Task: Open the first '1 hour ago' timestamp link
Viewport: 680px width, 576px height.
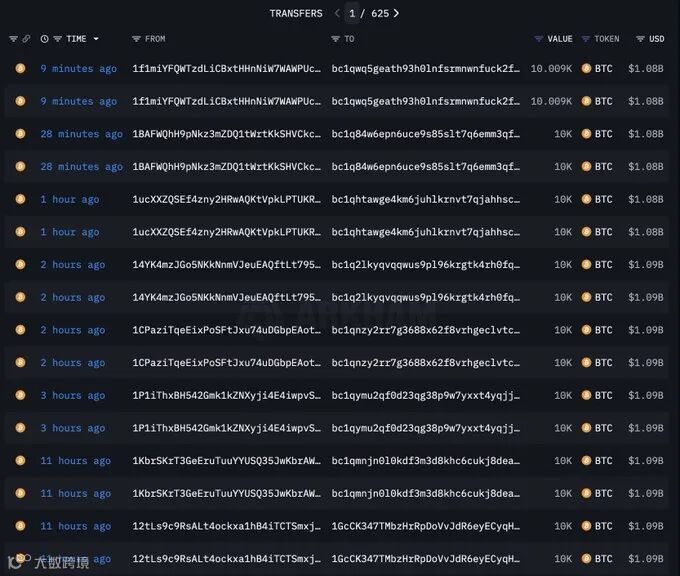Action: 70,200
